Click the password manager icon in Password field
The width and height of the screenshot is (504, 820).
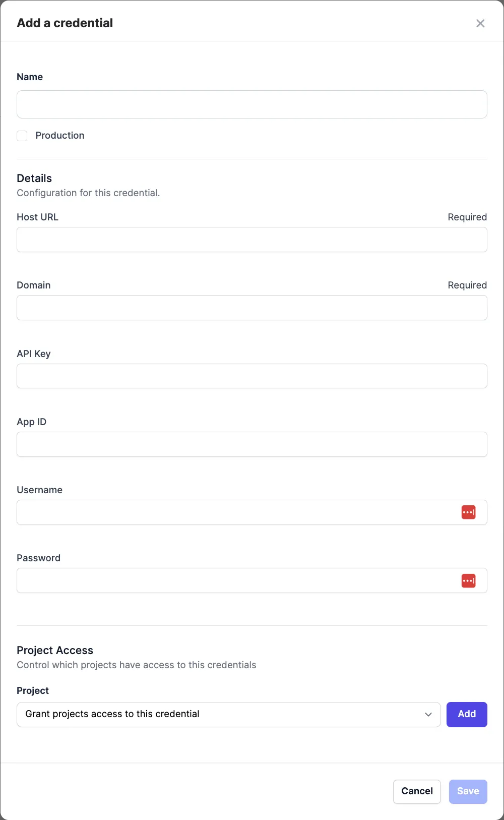[x=468, y=580]
